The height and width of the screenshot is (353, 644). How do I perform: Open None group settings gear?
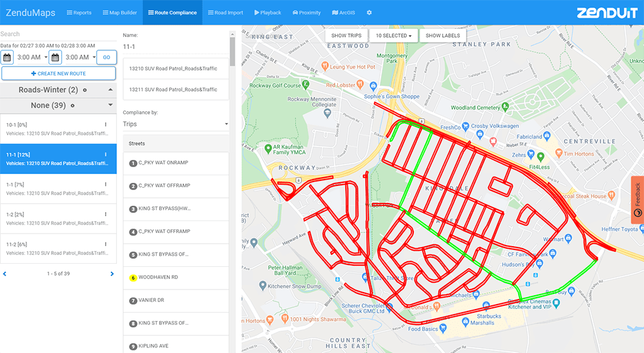click(x=73, y=106)
